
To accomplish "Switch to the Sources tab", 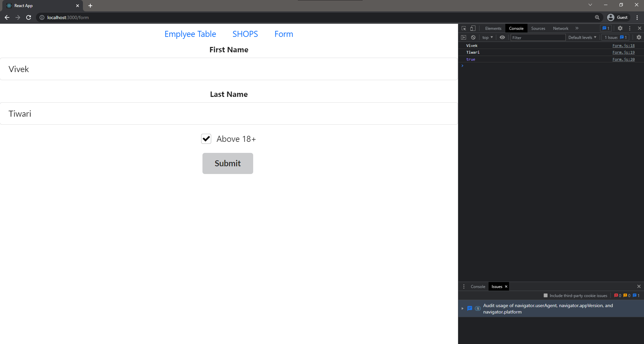I will tap(538, 28).
